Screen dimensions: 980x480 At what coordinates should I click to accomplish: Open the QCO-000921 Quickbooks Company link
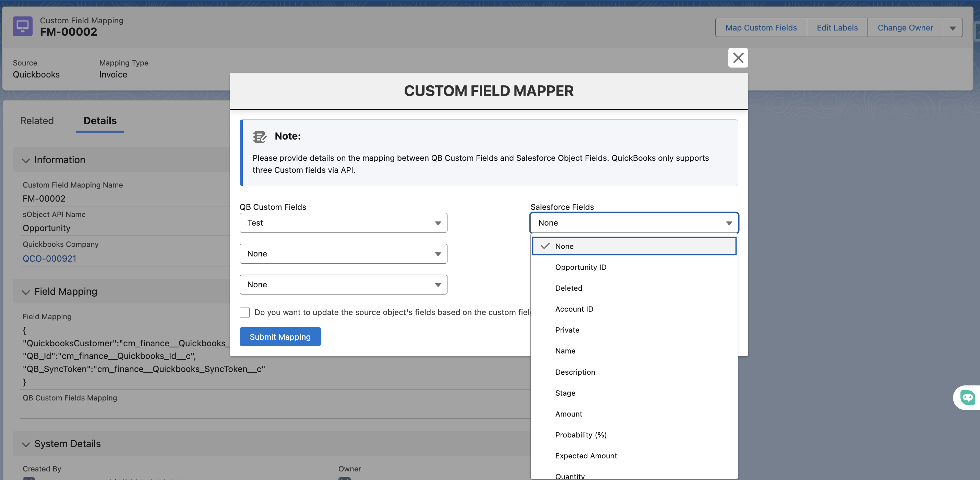[x=49, y=259]
